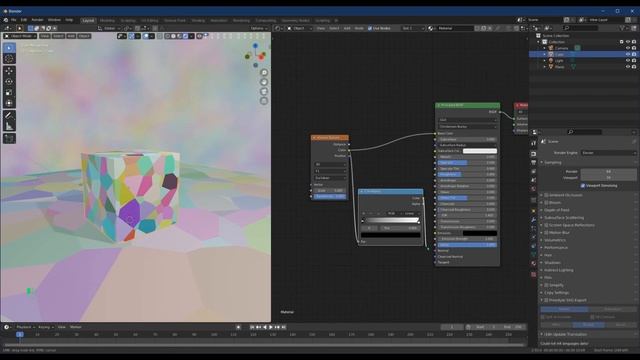This screenshot has width=640, height=360.
Task: Enable the Ambient Occlusion checkbox
Action: tap(546, 195)
